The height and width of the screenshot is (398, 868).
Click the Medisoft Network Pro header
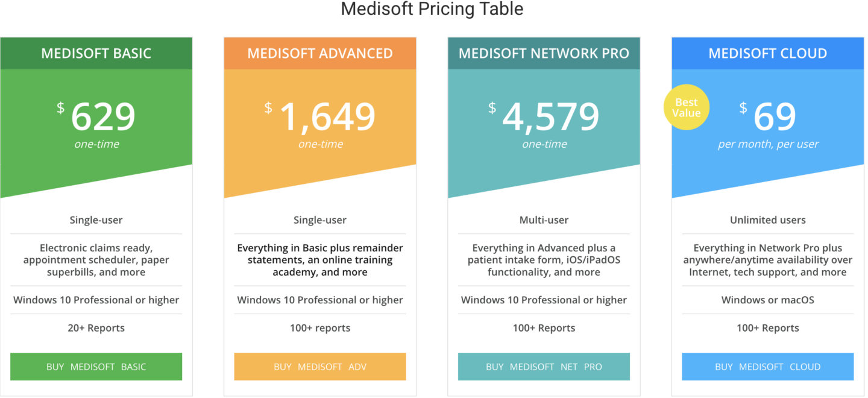pos(544,53)
